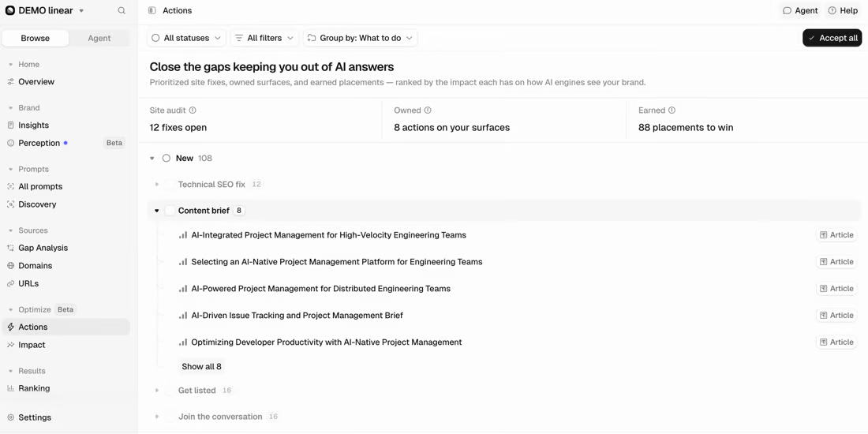This screenshot has height=434, width=868.
Task: Click priority bars icon on AI-Driven Issue Tracking row
Action: 183,316
